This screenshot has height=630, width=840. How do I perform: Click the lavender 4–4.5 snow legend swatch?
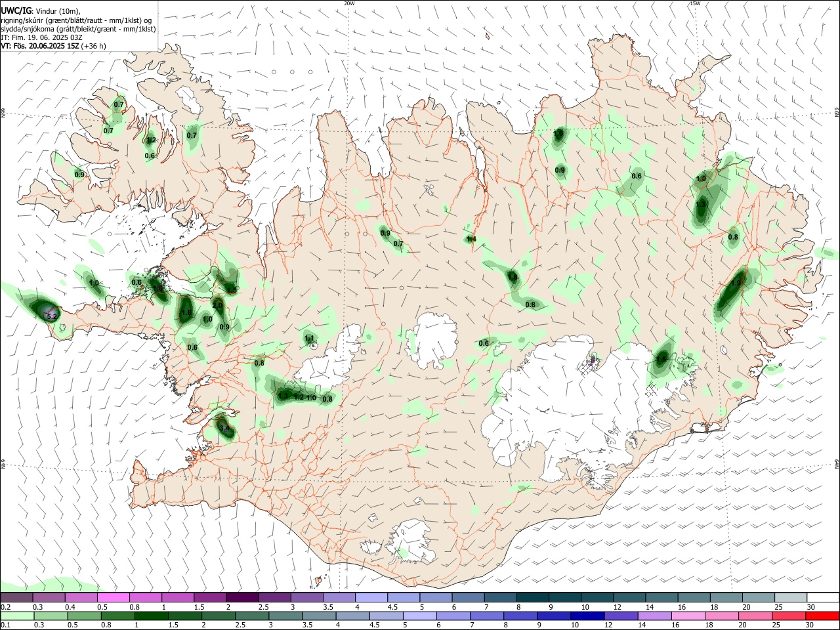coord(371,597)
